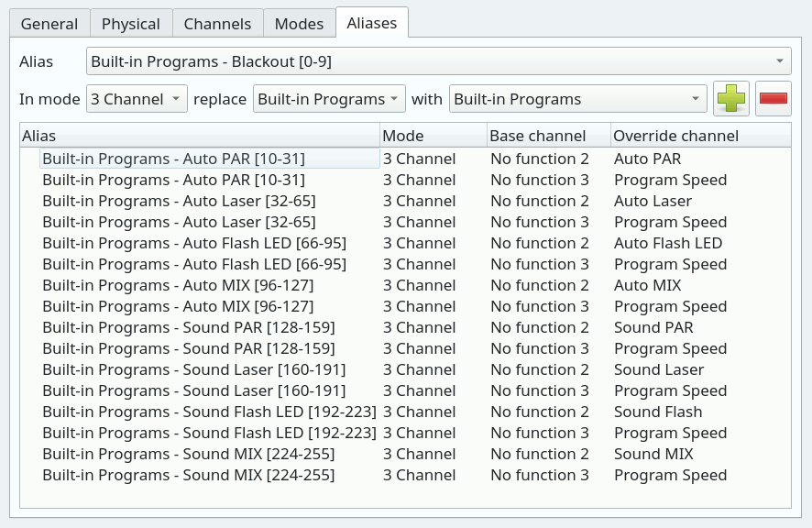The width and height of the screenshot is (812, 528).
Task: Select the Aliases tab
Action: click(372, 23)
